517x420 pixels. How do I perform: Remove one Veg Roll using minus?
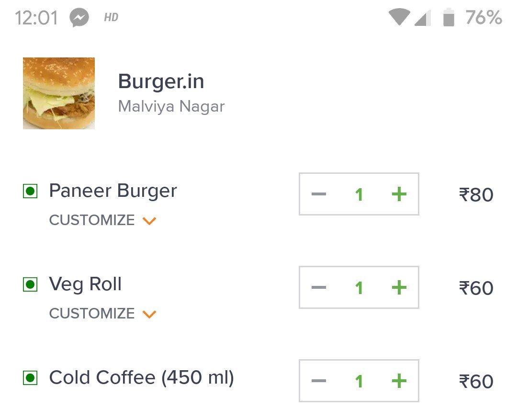(x=318, y=287)
